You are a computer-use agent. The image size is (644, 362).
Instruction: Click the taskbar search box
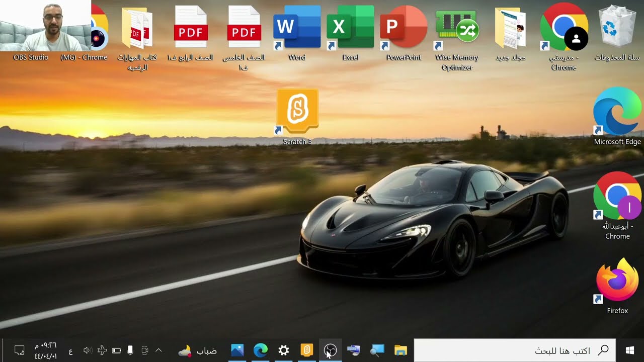[514, 350]
